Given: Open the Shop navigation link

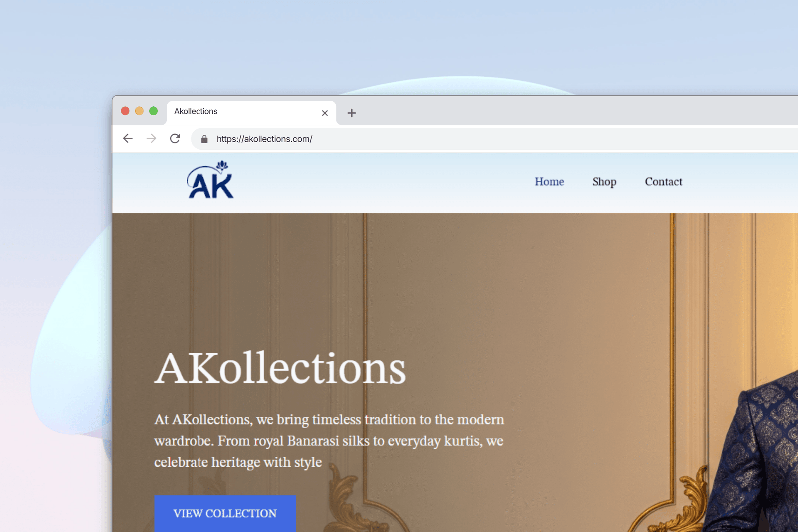Looking at the screenshot, I should pos(604,182).
